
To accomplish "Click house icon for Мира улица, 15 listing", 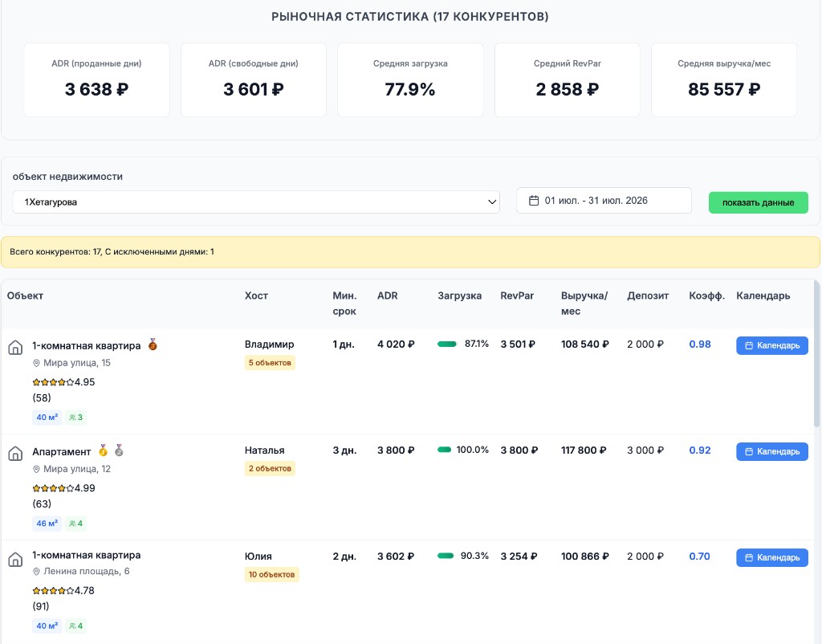I will 15,347.
